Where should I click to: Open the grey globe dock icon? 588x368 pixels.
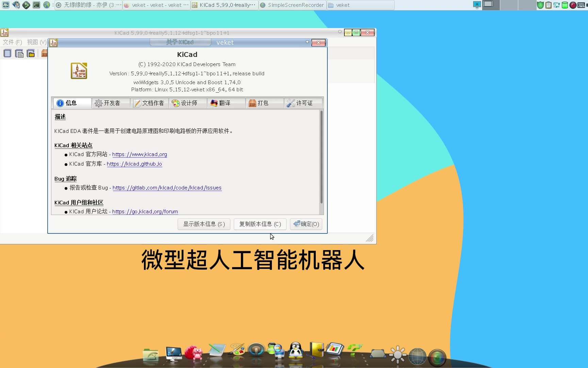(417, 357)
